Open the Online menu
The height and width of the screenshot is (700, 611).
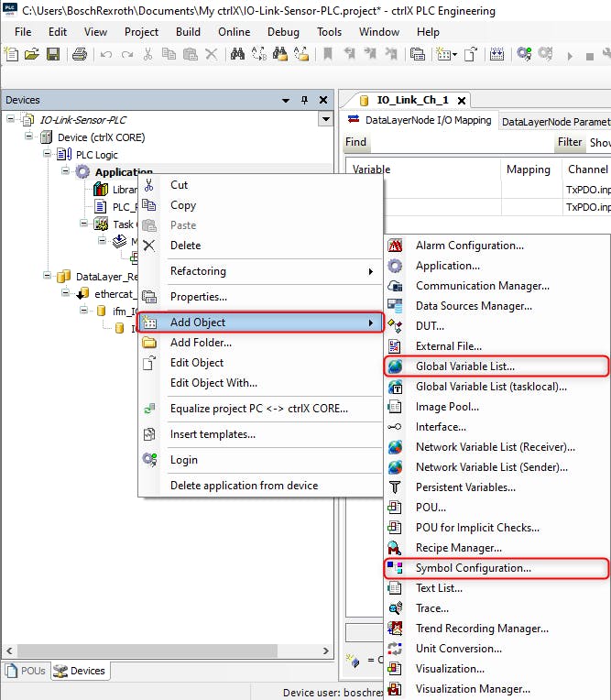click(x=234, y=32)
